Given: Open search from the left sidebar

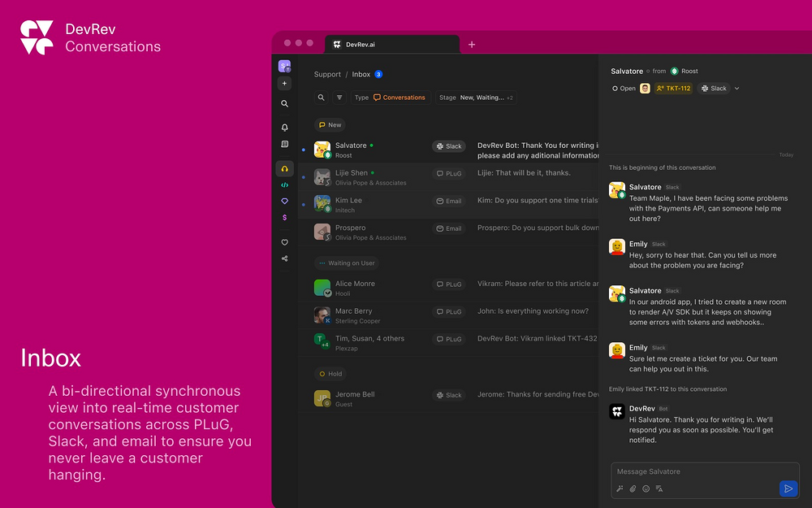Looking at the screenshot, I should [284, 104].
